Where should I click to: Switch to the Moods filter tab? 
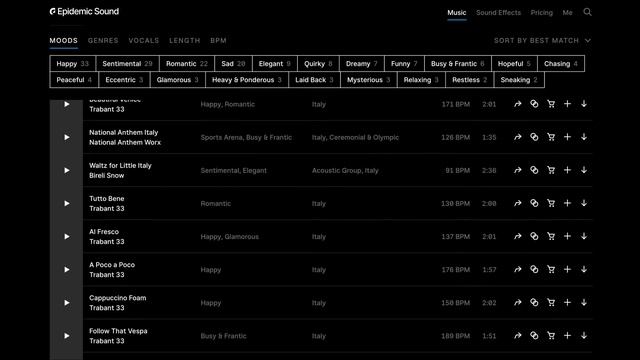(x=64, y=40)
